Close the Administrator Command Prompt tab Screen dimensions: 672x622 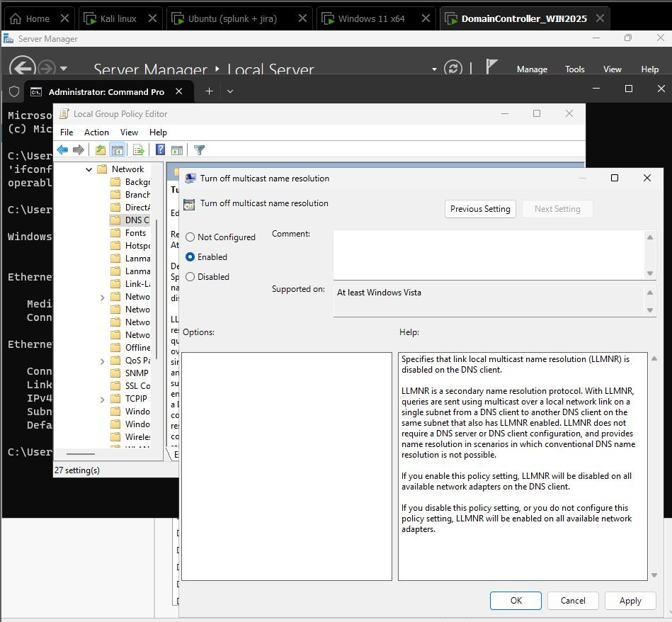178,91
